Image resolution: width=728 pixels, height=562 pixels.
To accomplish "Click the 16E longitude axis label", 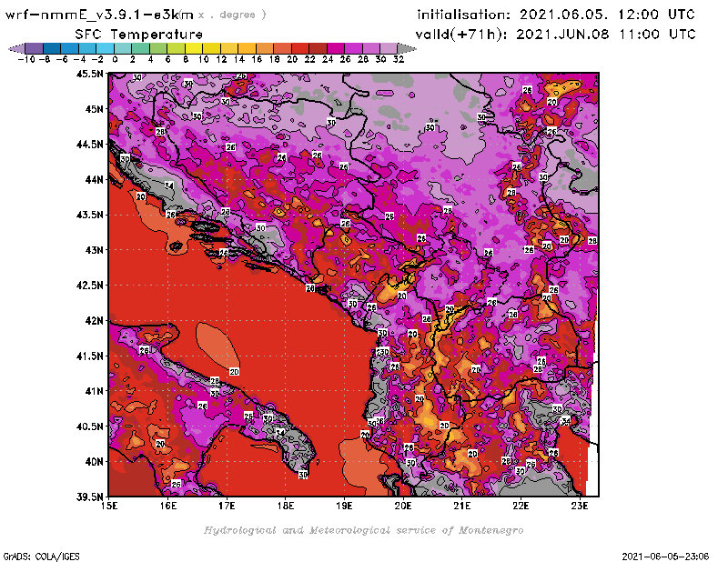I will click(168, 506).
